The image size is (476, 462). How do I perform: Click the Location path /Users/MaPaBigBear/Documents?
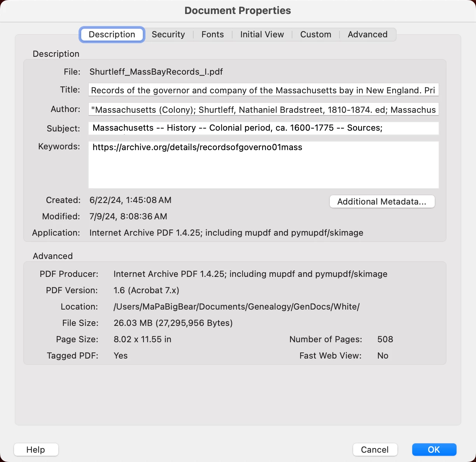click(x=236, y=306)
